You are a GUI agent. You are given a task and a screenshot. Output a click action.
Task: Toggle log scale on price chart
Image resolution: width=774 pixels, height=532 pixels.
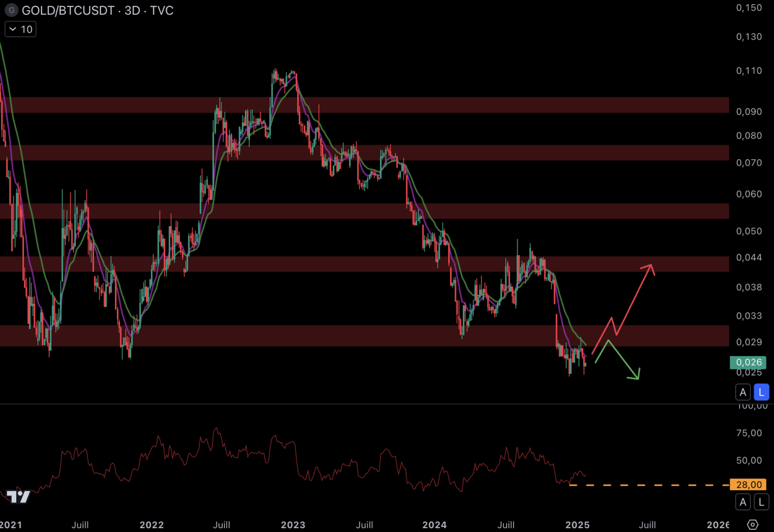point(761,392)
